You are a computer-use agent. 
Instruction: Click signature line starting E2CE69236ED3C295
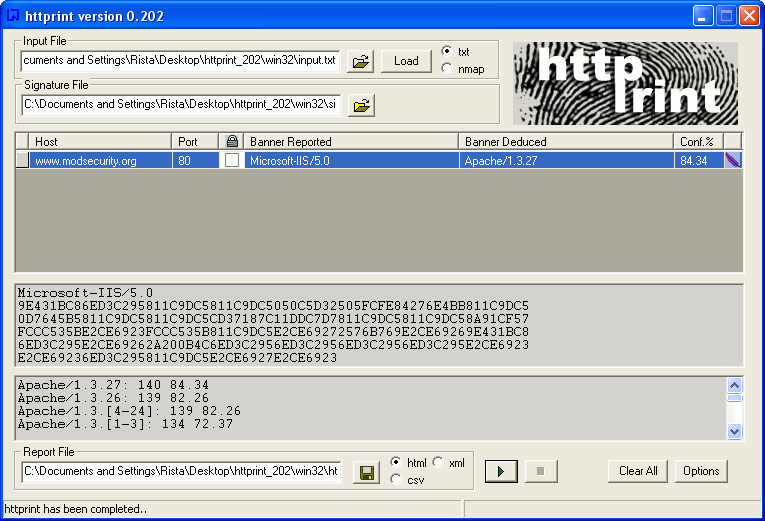178,358
